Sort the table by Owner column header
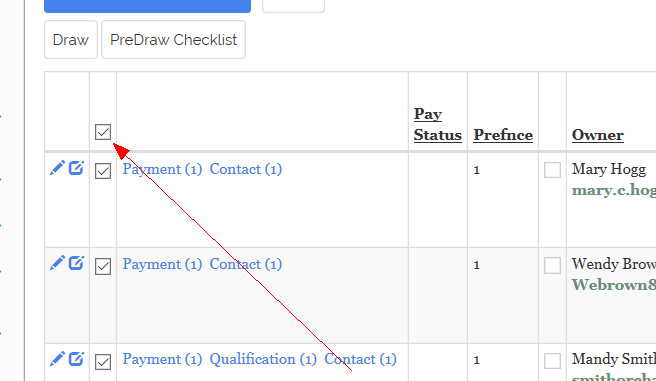This screenshot has width=656, height=381. (x=598, y=135)
